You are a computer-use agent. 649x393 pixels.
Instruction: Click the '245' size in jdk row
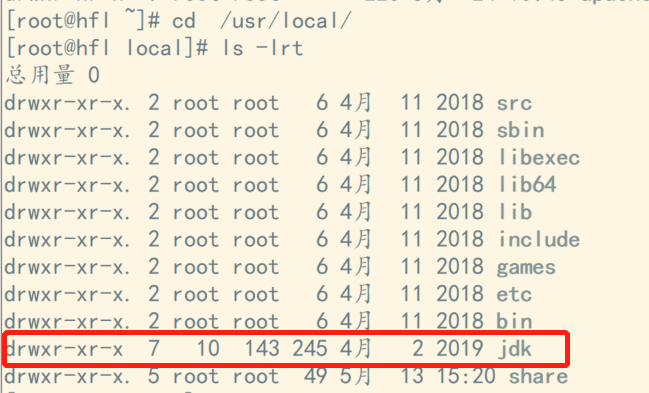click(x=310, y=349)
